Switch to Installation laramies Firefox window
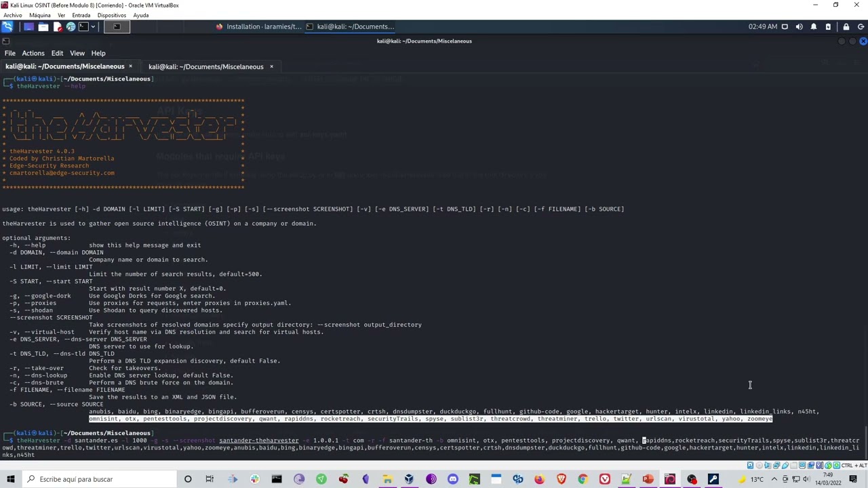 pos(259,26)
